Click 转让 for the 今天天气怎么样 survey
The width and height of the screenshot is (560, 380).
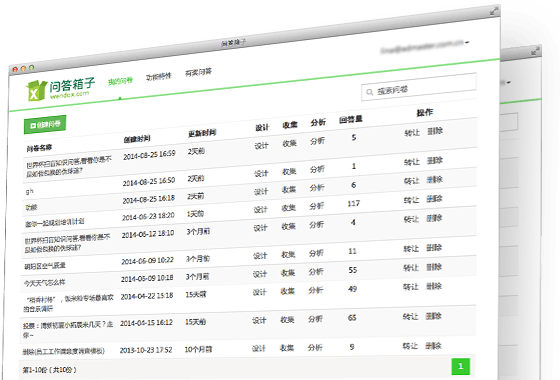(411, 268)
